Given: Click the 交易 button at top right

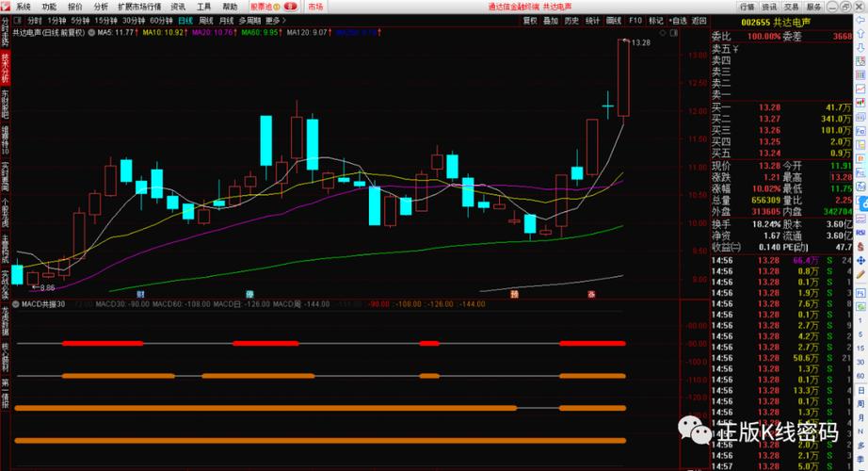Looking at the screenshot, I should point(792,6).
